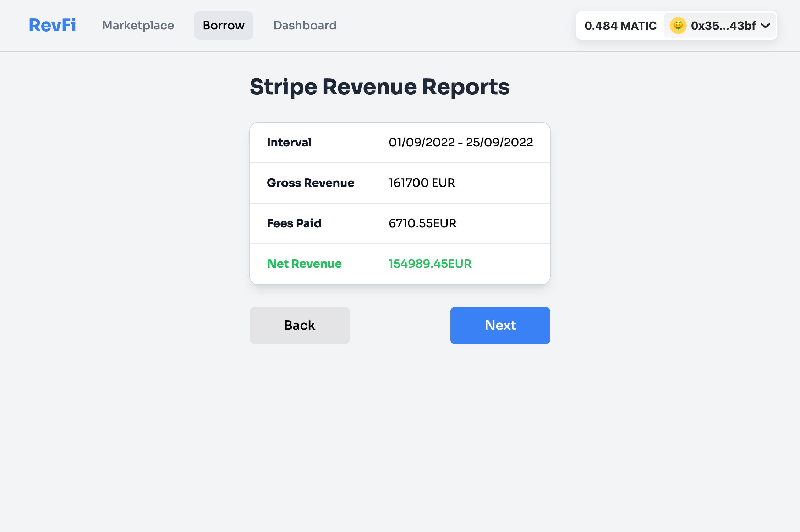Click the Fees Paid label

pyautogui.click(x=294, y=223)
